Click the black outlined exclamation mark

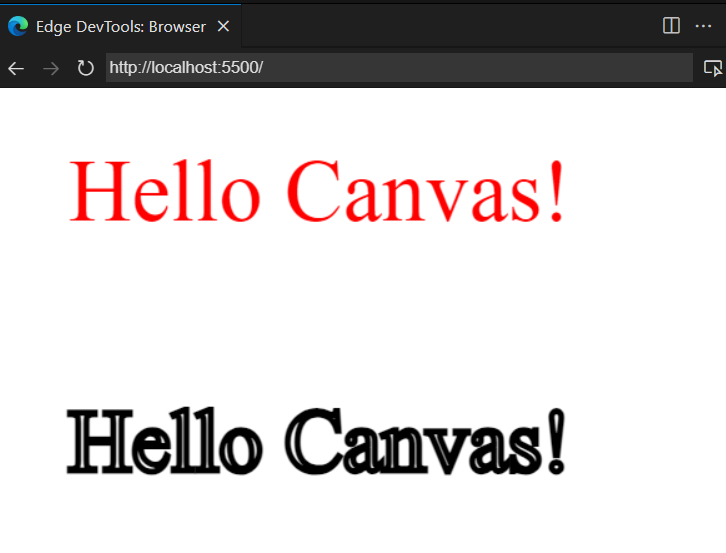556,442
